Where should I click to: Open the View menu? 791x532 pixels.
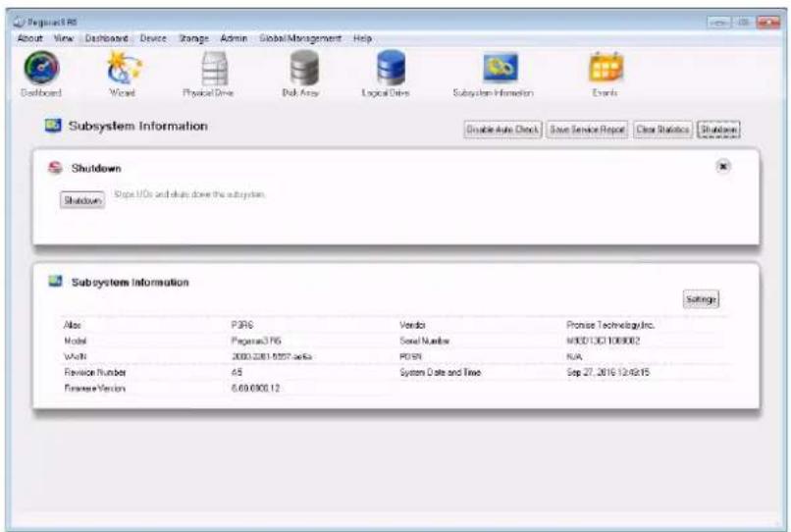[x=64, y=38]
